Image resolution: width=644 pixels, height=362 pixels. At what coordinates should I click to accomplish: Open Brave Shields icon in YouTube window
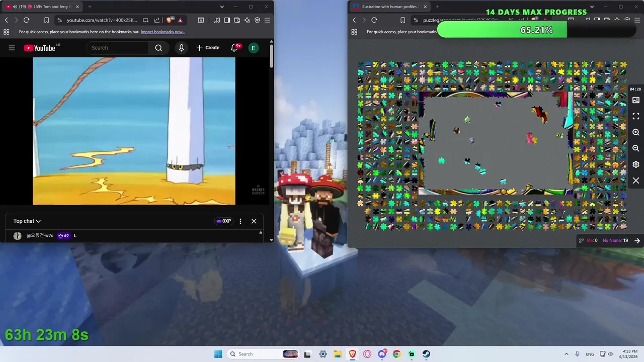point(170,20)
